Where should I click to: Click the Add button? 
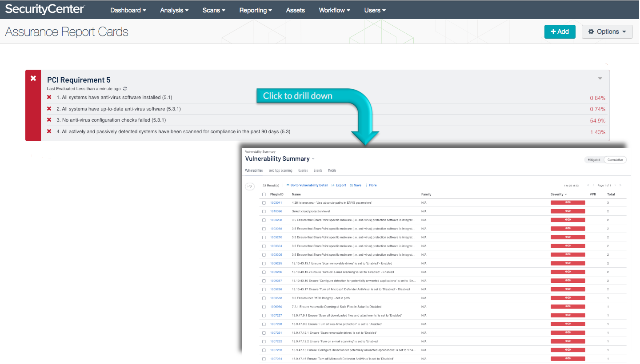tap(560, 32)
